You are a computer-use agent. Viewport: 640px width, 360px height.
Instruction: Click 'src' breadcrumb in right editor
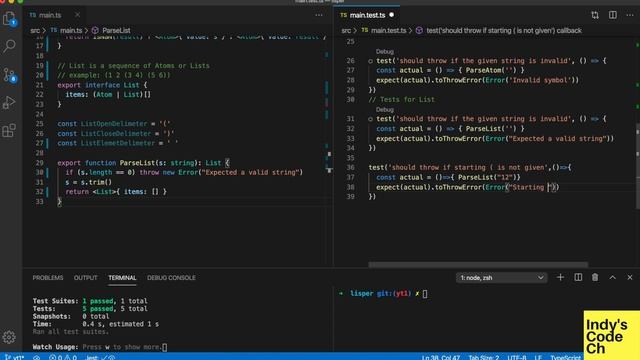pos(346,31)
